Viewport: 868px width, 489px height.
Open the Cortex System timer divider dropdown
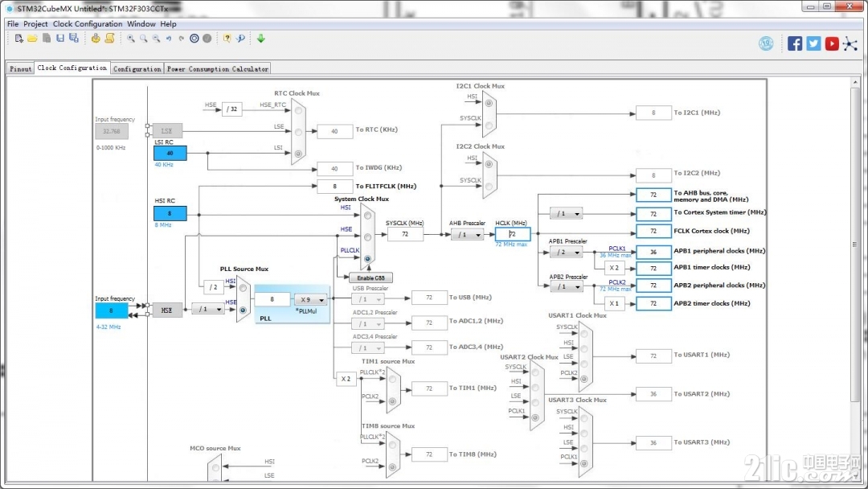click(566, 214)
